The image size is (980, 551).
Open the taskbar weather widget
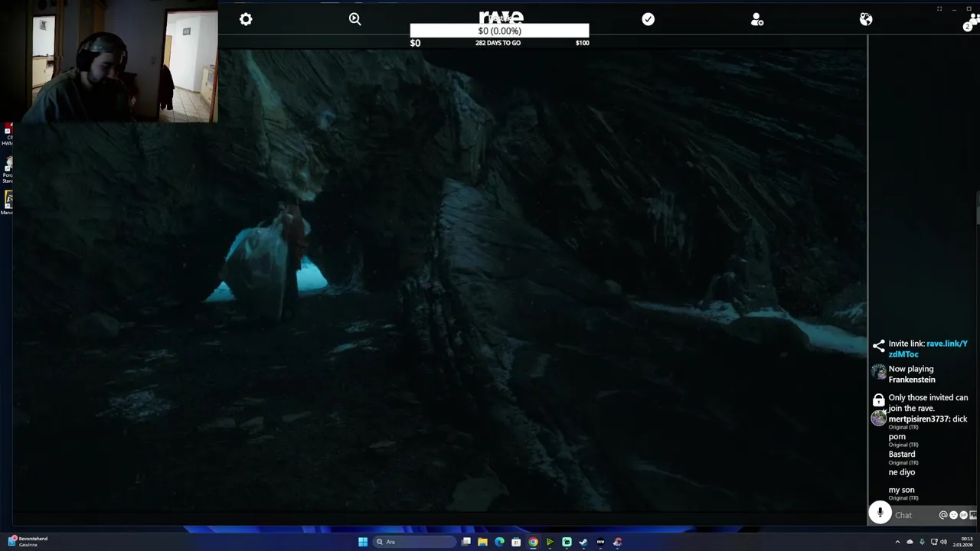pos(27,542)
